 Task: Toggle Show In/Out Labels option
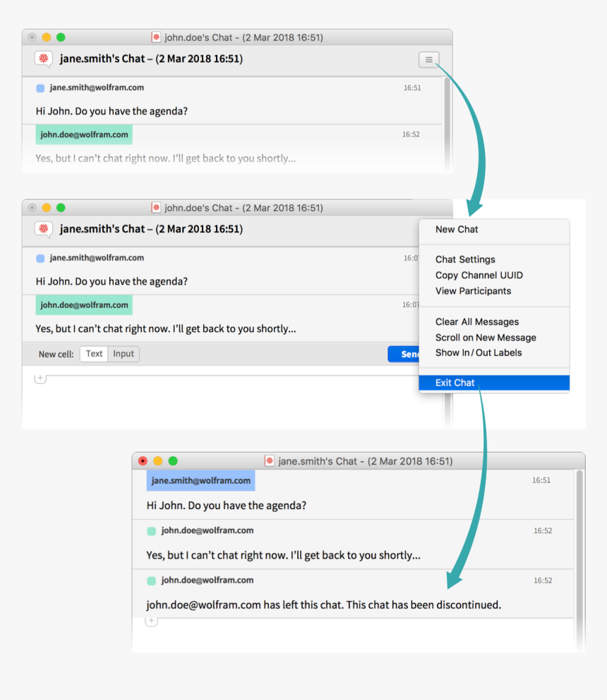(x=479, y=352)
